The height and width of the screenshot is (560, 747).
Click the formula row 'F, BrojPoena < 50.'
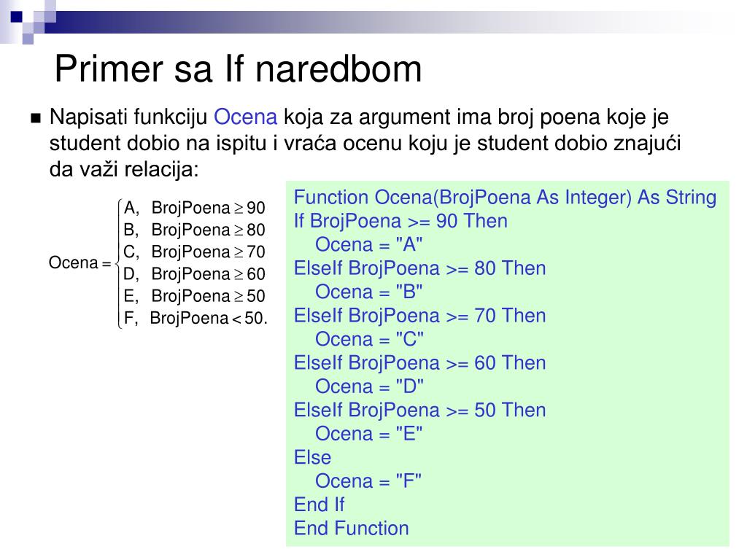[196, 318]
